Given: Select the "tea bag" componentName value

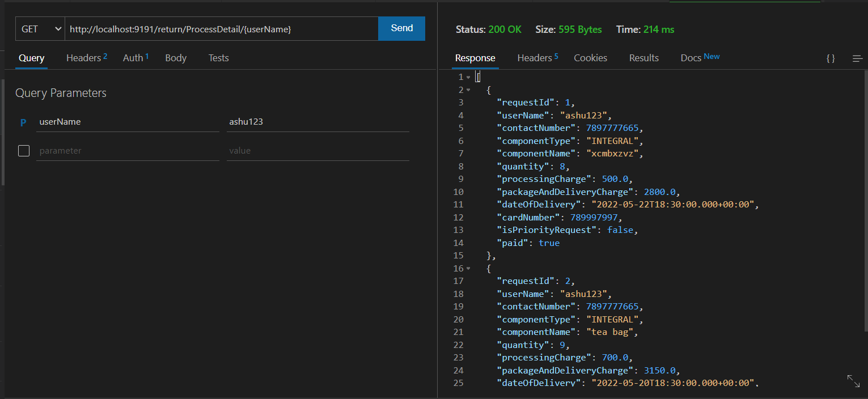Looking at the screenshot, I should [x=610, y=332].
